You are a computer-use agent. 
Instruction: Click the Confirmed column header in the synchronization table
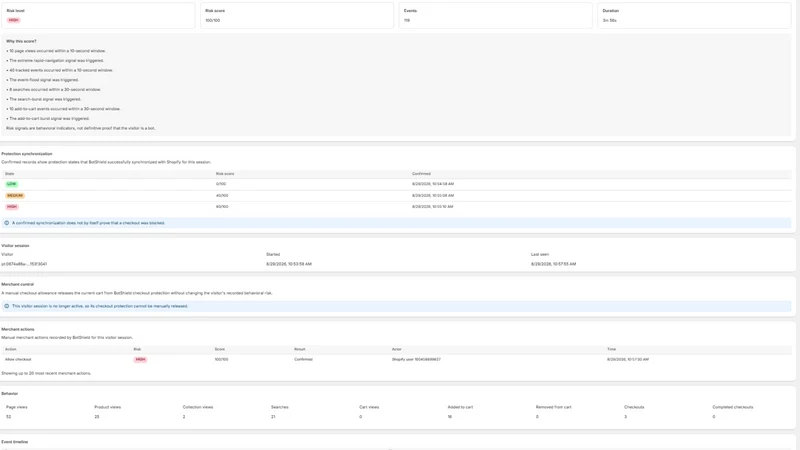421,174
